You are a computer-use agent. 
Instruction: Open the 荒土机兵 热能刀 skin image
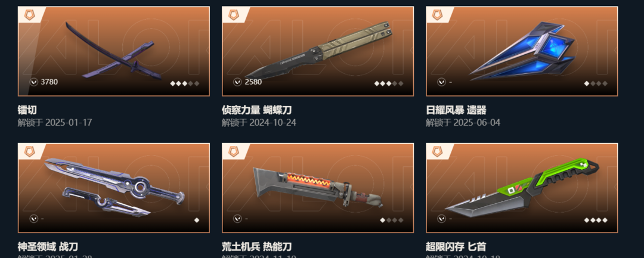pos(318,188)
